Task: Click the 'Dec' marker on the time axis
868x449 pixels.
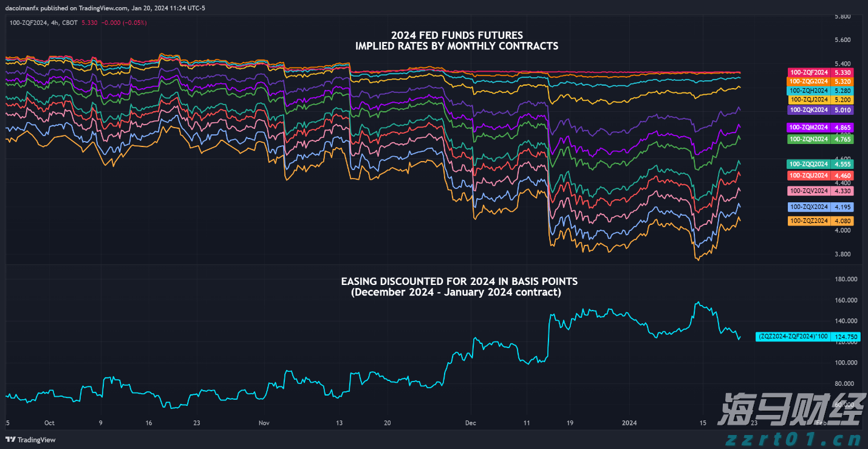Action: pos(471,423)
